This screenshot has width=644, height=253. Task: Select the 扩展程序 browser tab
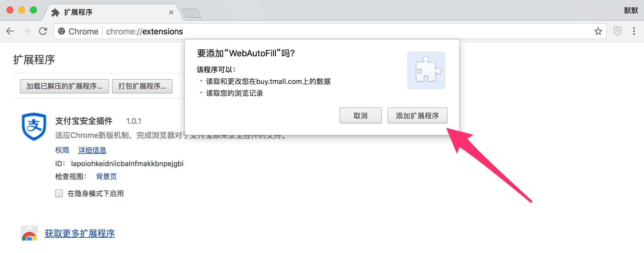coord(111,12)
